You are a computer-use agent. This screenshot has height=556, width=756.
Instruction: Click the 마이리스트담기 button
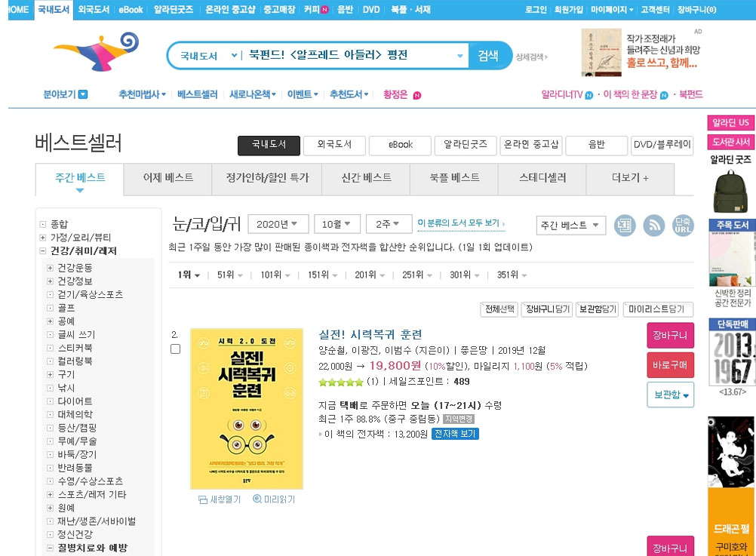point(658,309)
